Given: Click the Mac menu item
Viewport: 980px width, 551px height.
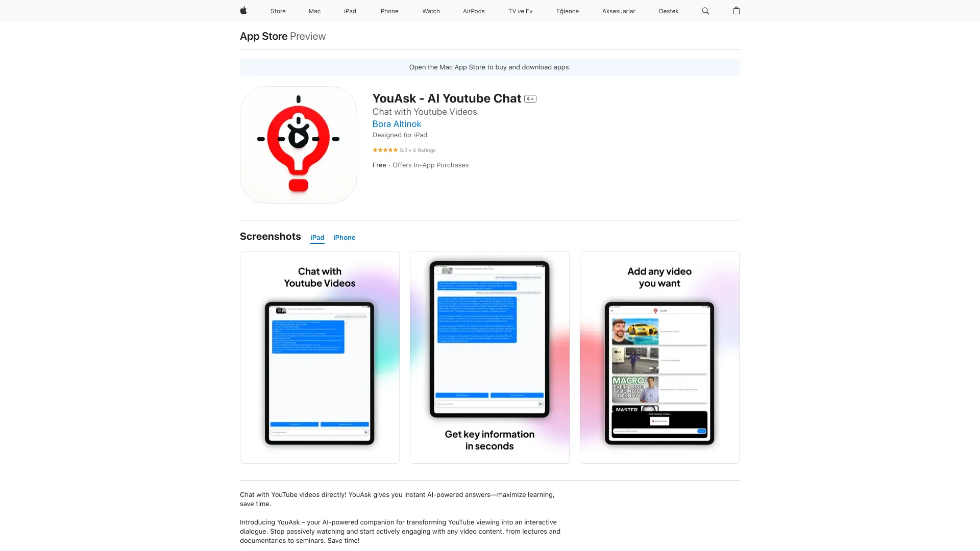Looking at the screenshot, I should tap(314, 11).
